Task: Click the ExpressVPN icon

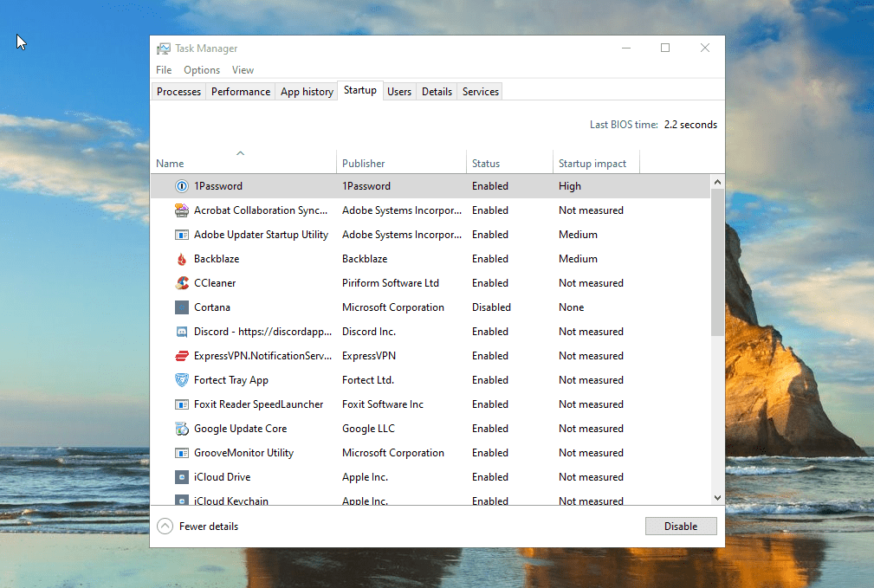Action: point(182,356)
